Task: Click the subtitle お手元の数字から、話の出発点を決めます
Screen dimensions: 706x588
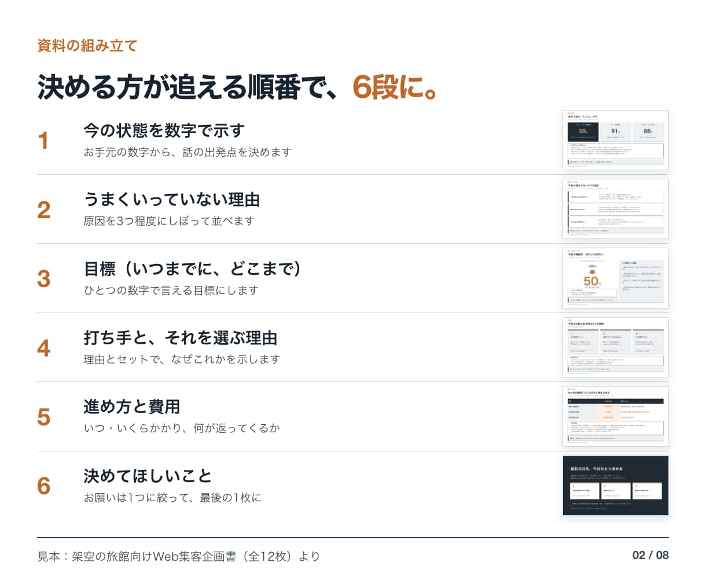Action: coord(187,152)
